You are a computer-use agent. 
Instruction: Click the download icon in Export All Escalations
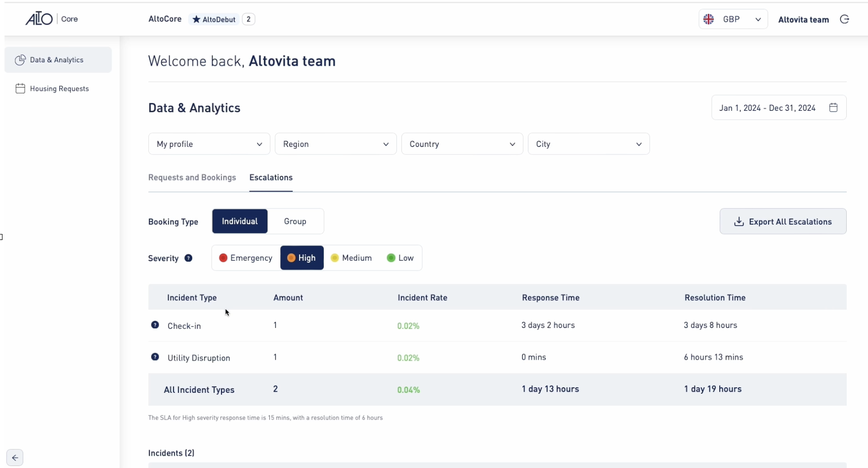739,222
